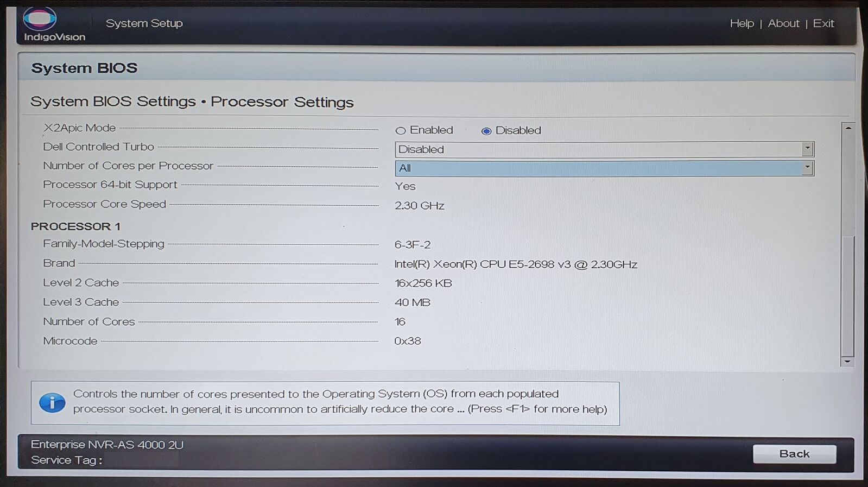Click the Back button

pos(794,454)
